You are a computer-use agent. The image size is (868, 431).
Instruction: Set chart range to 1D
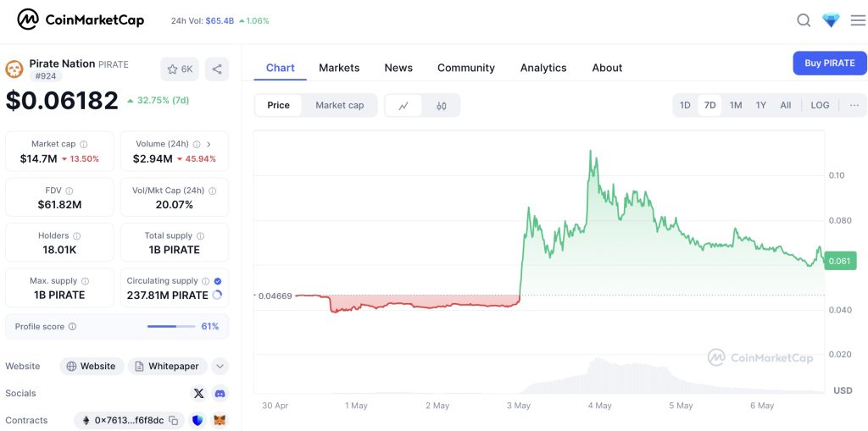(685, 105)
